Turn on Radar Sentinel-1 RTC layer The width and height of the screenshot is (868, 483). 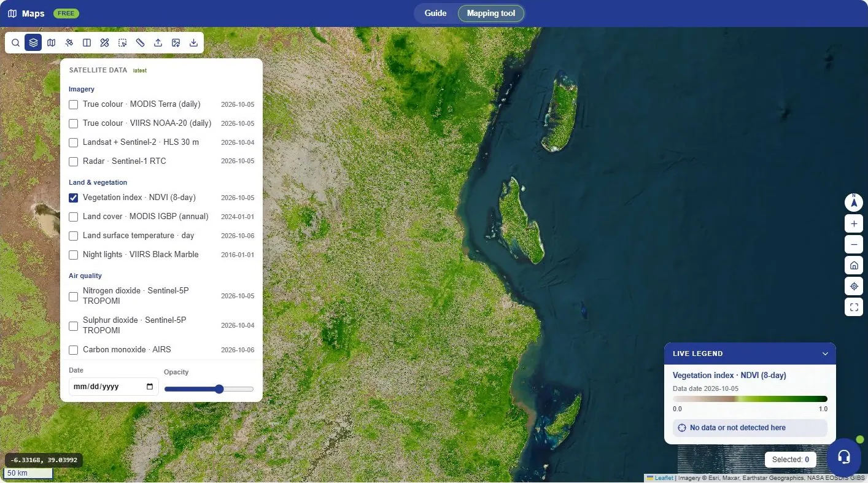coord(73,161)
